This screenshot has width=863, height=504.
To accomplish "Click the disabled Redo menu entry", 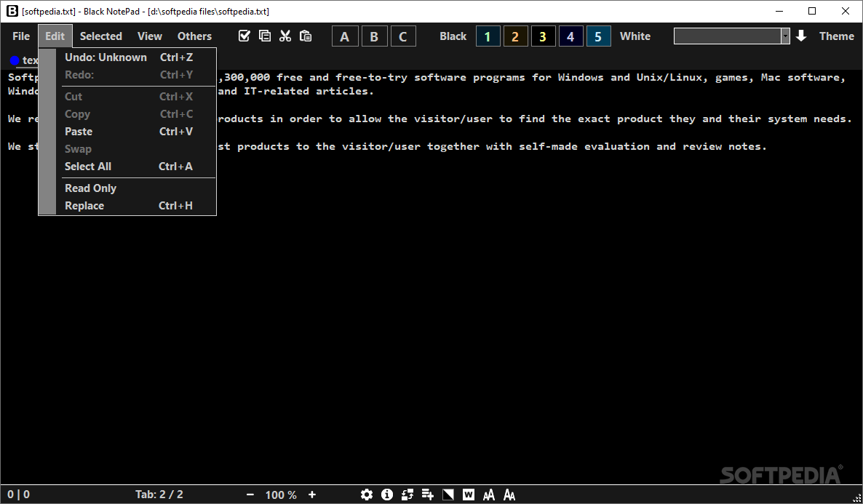I will point(127,75).
